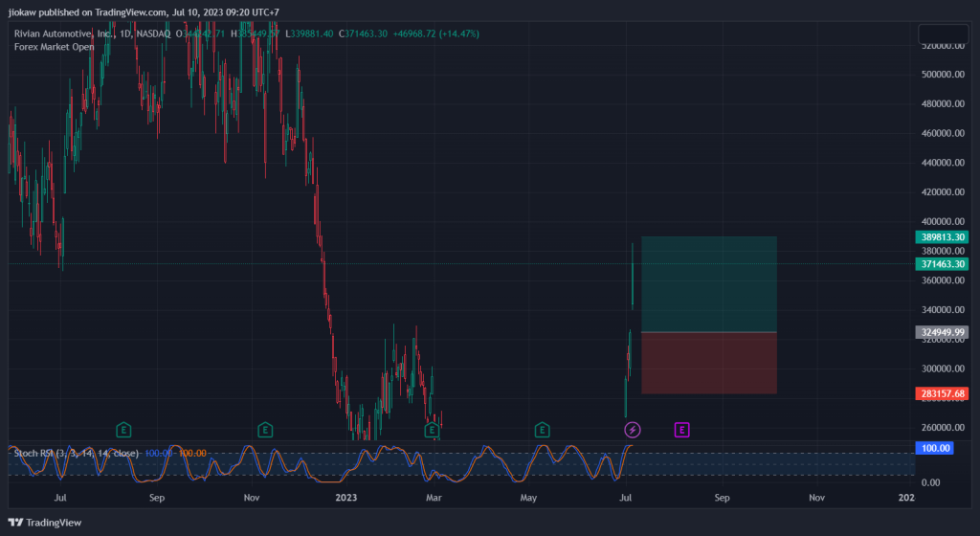The image size is (980, 536).
Task: Click the 360000.00 price axis label
Action: tap(943, 280)
